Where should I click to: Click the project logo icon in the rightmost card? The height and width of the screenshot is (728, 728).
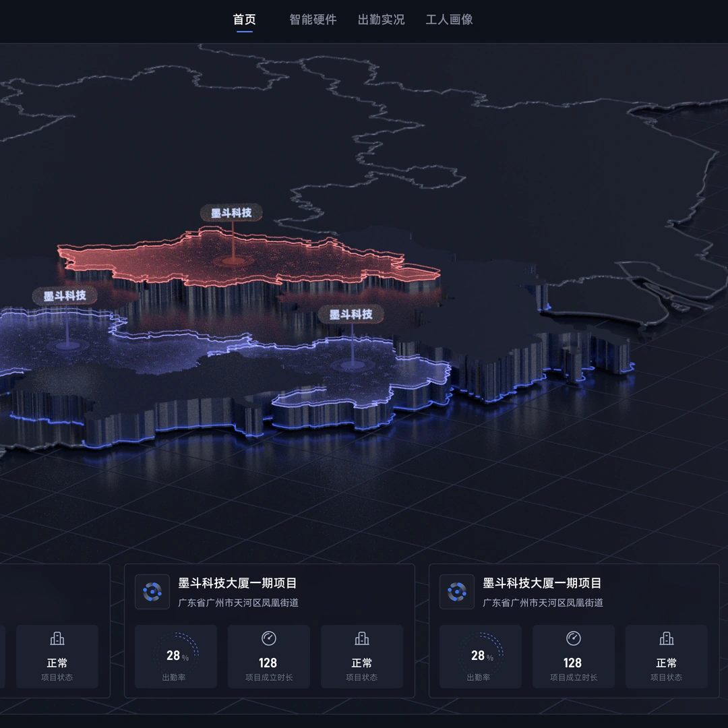pos(457,592)
